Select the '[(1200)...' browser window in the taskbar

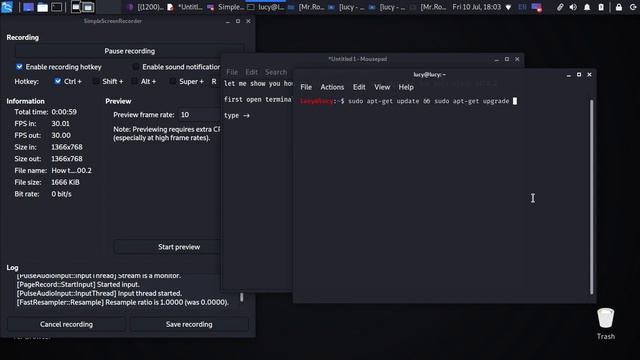point(146,7)
